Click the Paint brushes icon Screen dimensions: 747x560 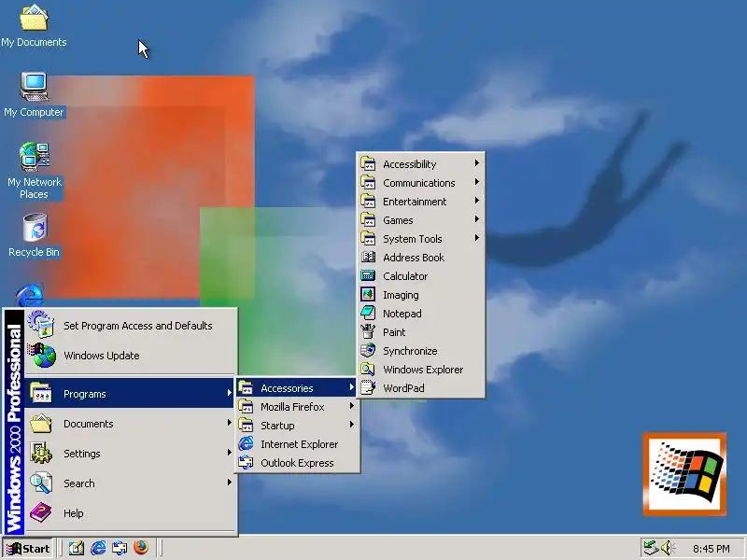tap(368, 331)
